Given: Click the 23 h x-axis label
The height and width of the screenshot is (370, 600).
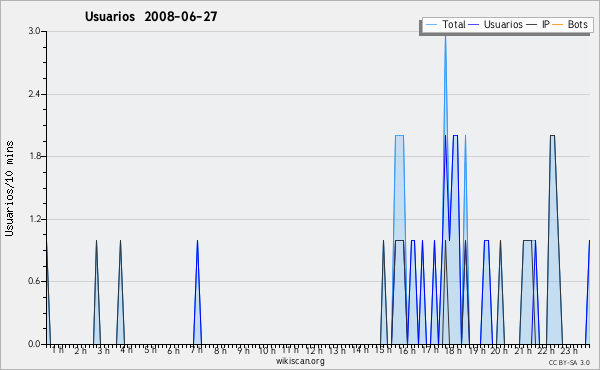Looking at the screenshot, I should coord(569,350).
